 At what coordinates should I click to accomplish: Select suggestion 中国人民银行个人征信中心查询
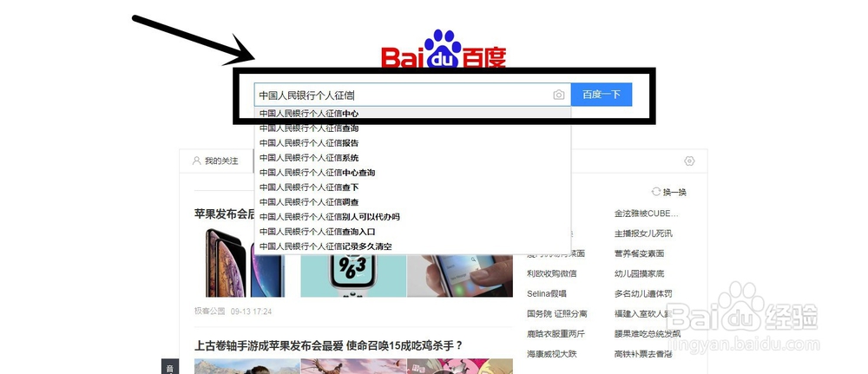click(x=412, y=173)
